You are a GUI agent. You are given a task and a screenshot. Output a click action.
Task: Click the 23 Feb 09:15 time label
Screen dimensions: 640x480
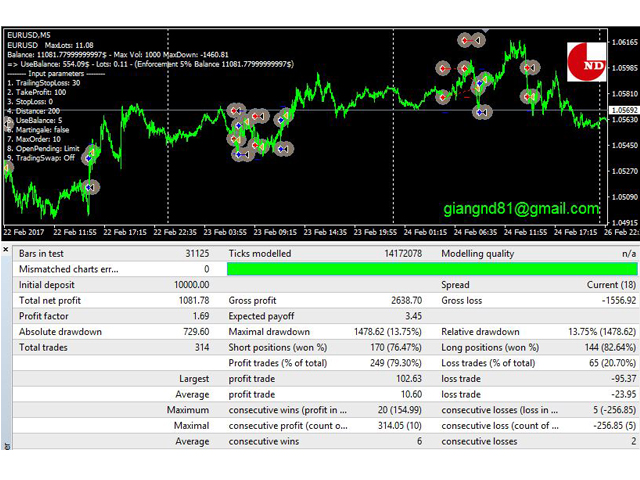275,232
